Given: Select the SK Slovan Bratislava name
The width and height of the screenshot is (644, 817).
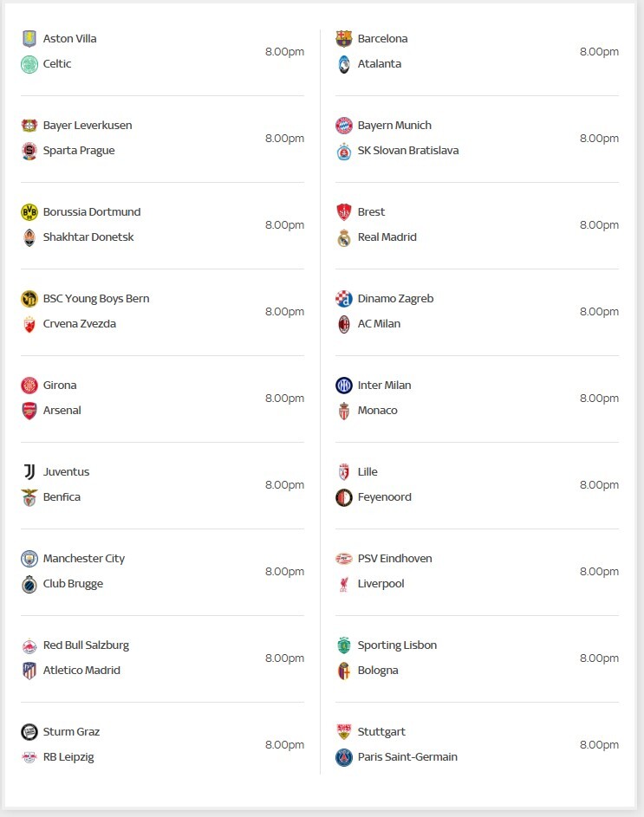Looking at the screenshot, I should pyautogui.click(x=407, y=151).
